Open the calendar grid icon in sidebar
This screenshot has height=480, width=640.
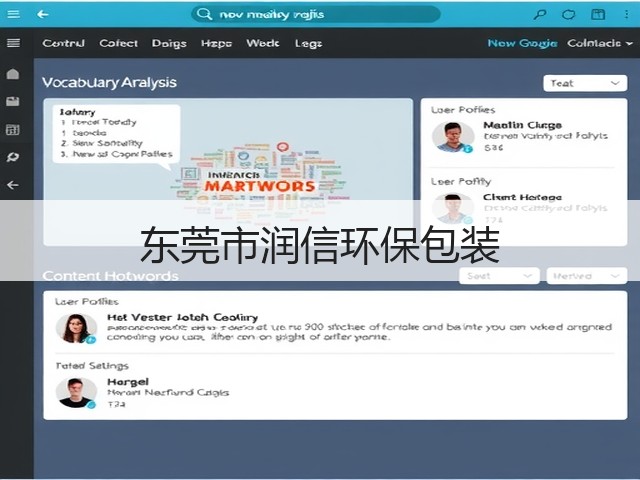13,130
